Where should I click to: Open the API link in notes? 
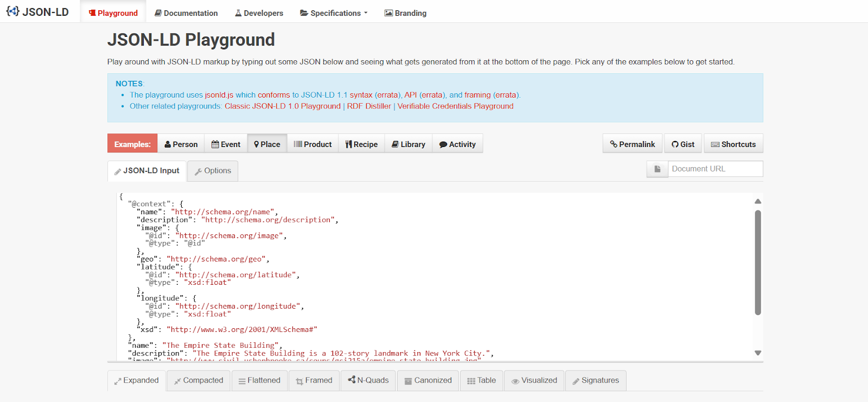point(411,95)
